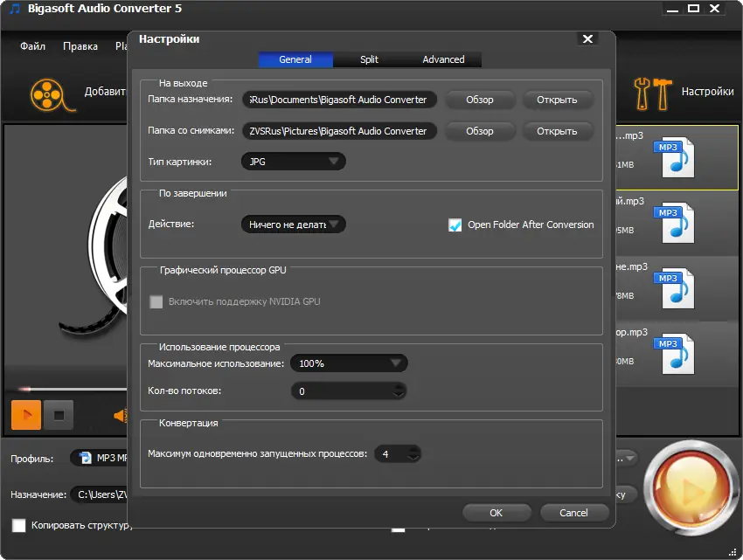This screenshot has height=560, width=743.
Task: Click Обзор for Папка со снимками
Action: pos(480,131)
